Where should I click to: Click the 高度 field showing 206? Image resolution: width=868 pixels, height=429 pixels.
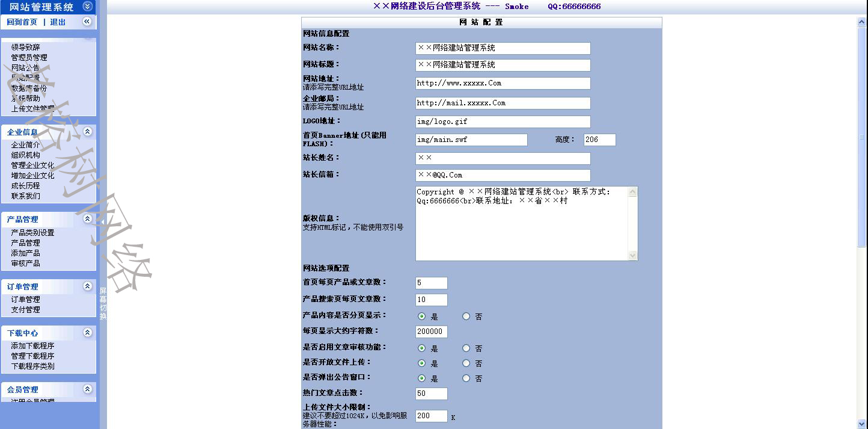pos(599,140)
